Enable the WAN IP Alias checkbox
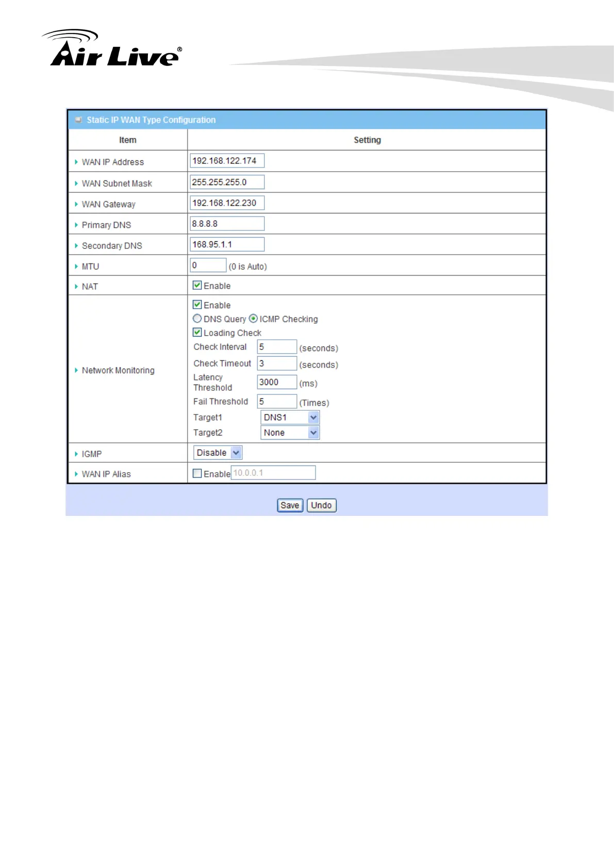 (x=197, y=473)
